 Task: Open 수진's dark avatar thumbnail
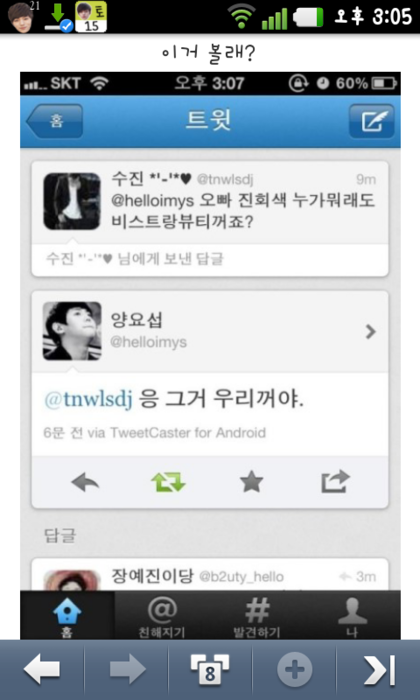coord(72,201)
